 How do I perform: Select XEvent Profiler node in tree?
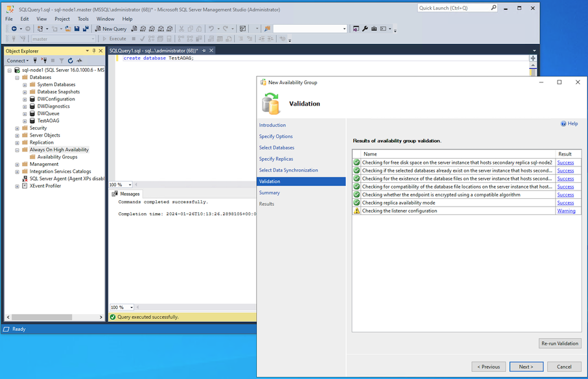[45, 185]
